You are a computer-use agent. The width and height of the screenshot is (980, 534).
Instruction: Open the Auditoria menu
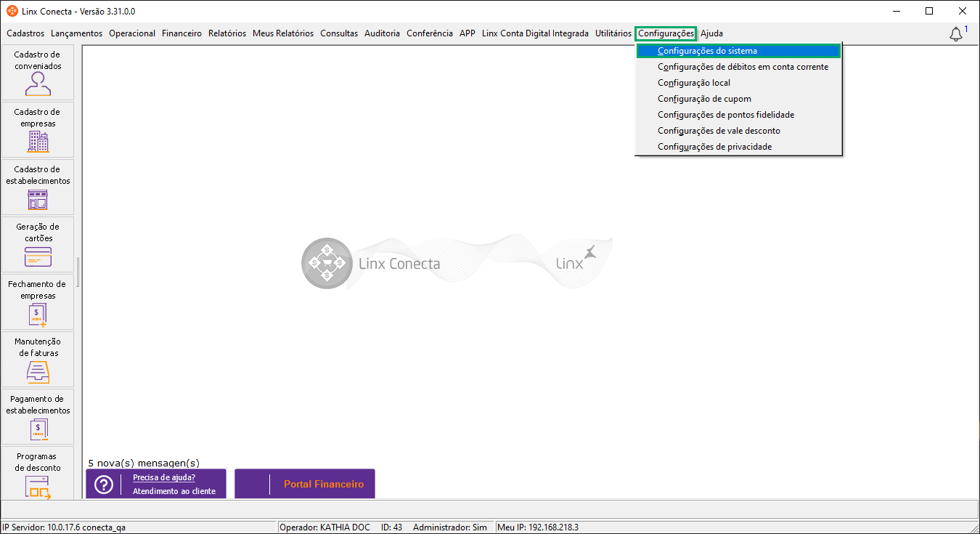tap(383, 33)
